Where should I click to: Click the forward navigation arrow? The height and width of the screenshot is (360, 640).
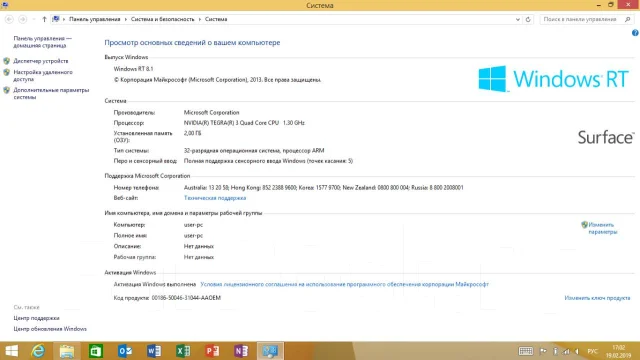pos(22,19)
